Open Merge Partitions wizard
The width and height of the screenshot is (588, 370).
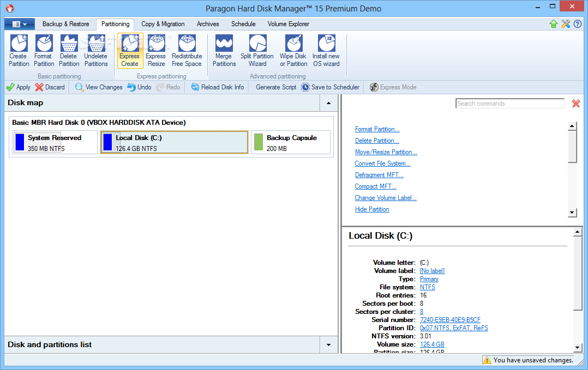[224, 51]
